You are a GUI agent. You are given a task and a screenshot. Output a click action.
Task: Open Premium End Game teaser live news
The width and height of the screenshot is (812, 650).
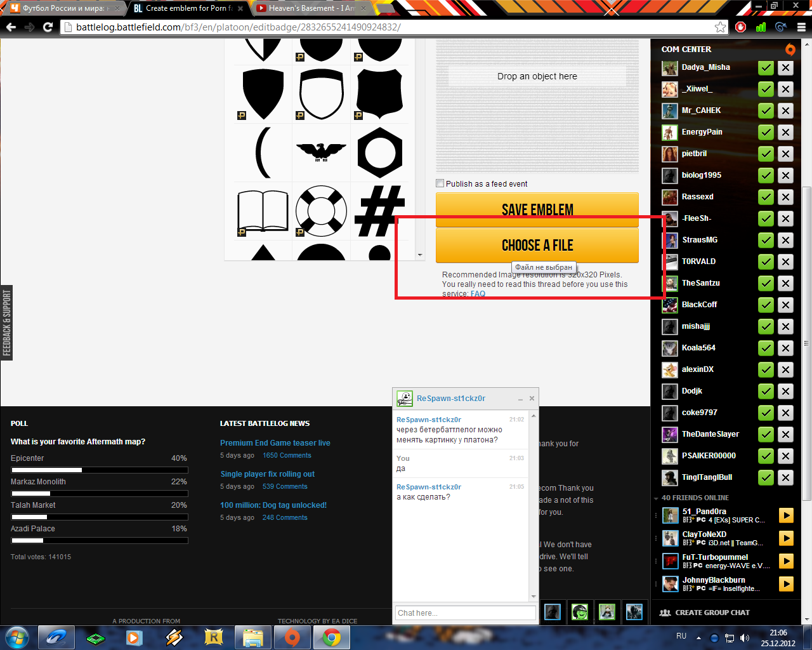point(275,443)
